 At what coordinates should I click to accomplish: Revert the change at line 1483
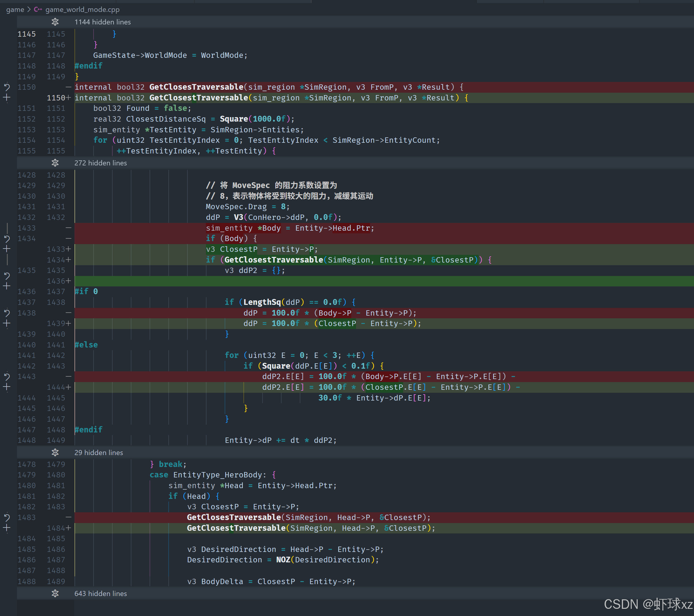pos(7,517)
